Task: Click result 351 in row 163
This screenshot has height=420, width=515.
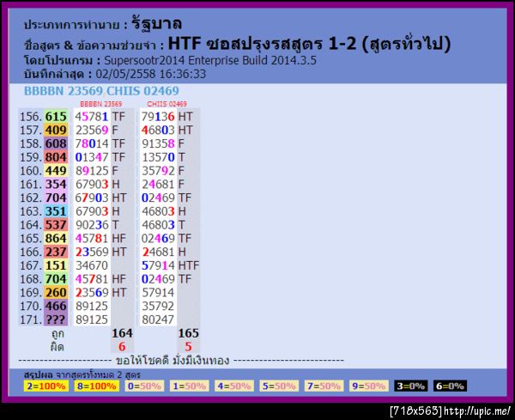Action: [x=56, y=211]
